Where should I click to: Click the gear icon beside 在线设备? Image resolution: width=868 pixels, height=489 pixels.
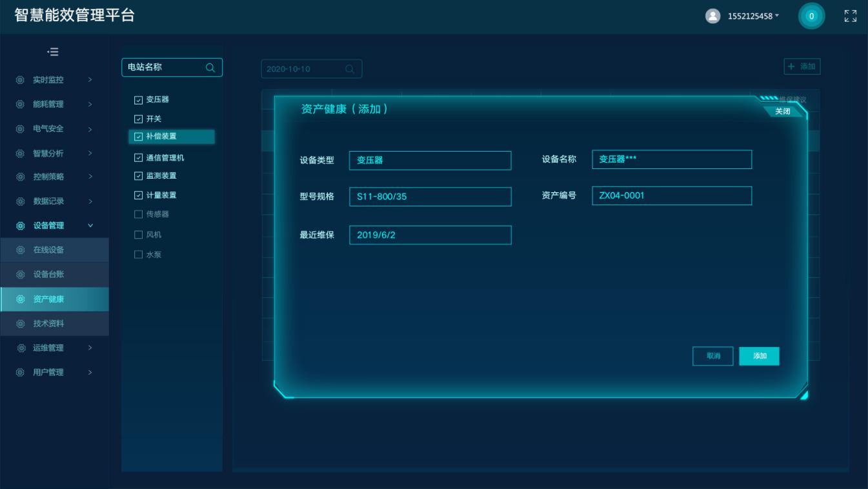[20, 250]
